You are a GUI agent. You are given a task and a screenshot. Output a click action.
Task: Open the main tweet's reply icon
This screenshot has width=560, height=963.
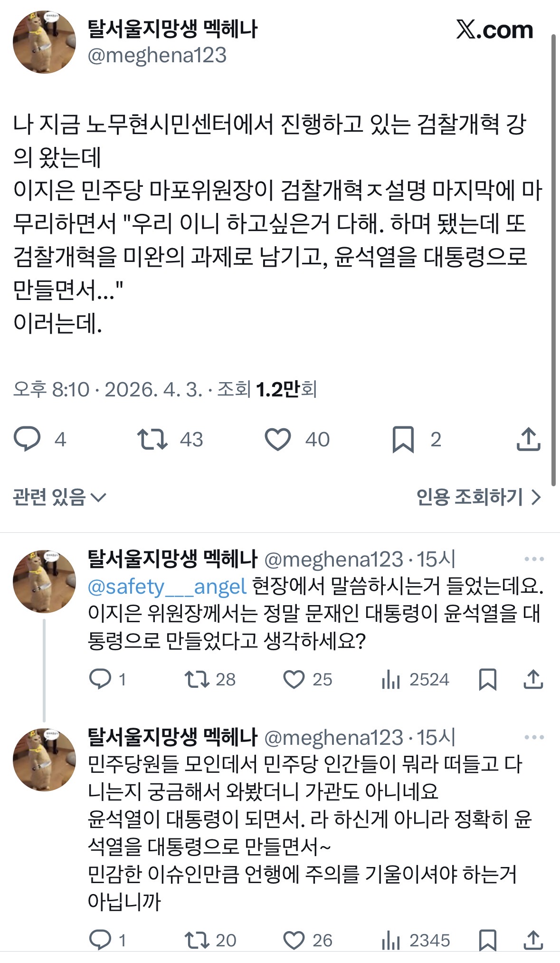point(27,439)
